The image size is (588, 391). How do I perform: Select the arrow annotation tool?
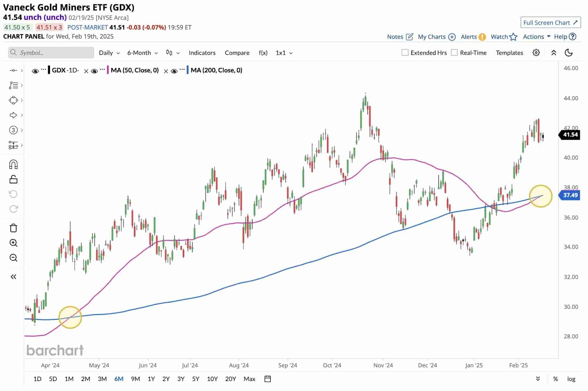(x=13, y=115)
